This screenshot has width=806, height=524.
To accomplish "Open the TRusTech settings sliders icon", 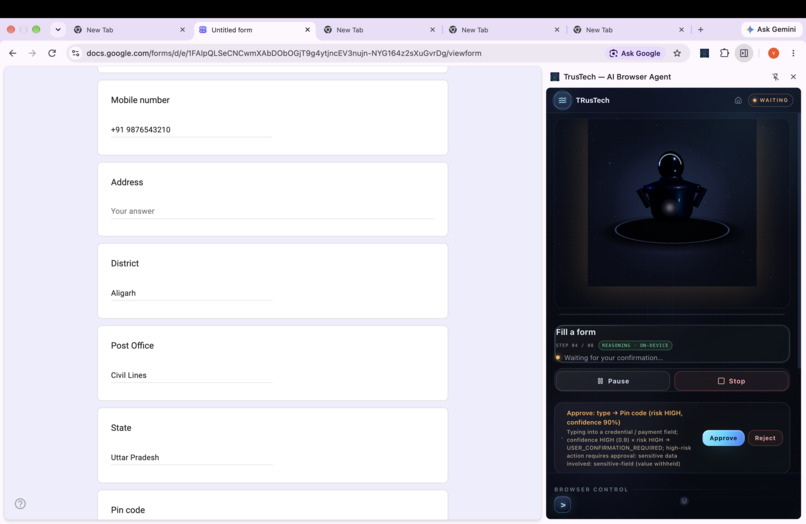I will (x=562, y=100).
